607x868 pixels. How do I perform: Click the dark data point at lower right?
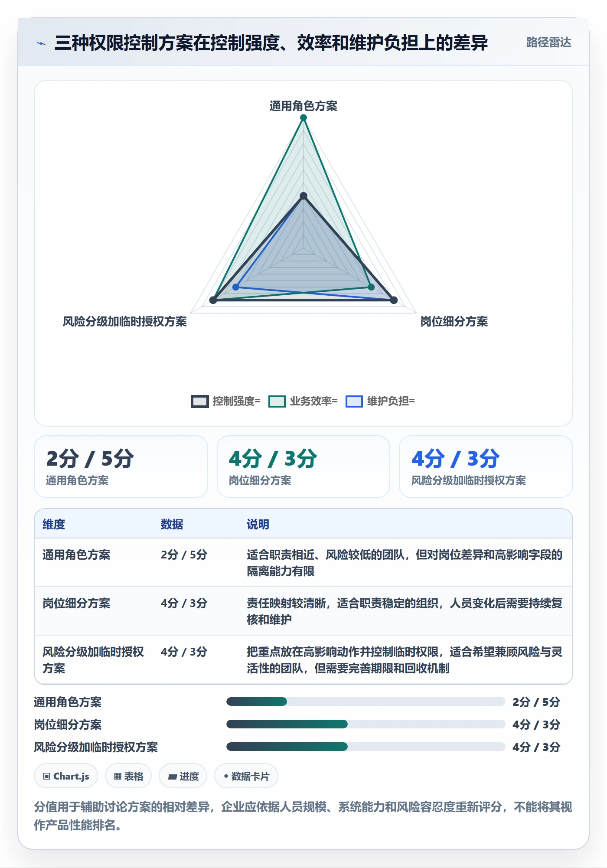(394, 300)
